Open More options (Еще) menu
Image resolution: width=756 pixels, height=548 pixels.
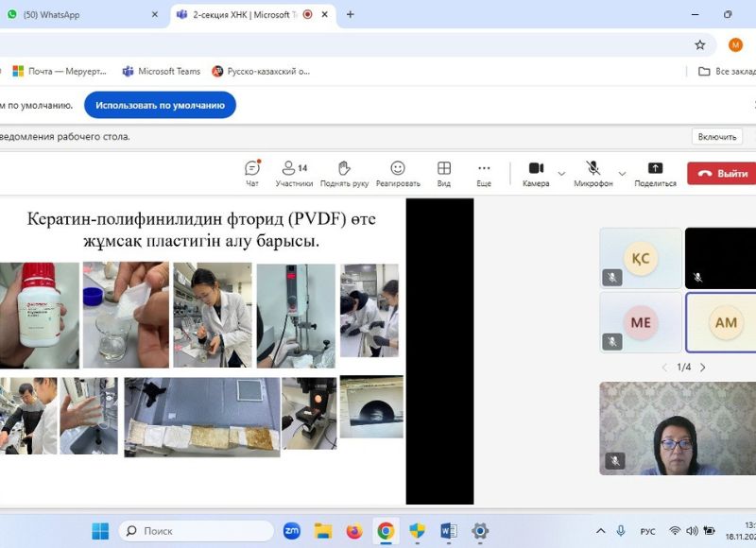(x=484, y=172)
